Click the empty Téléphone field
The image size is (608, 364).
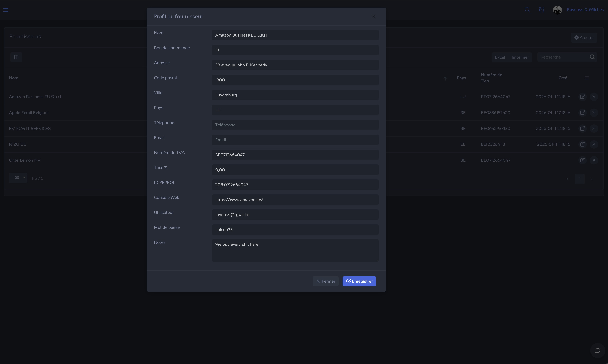295,125
